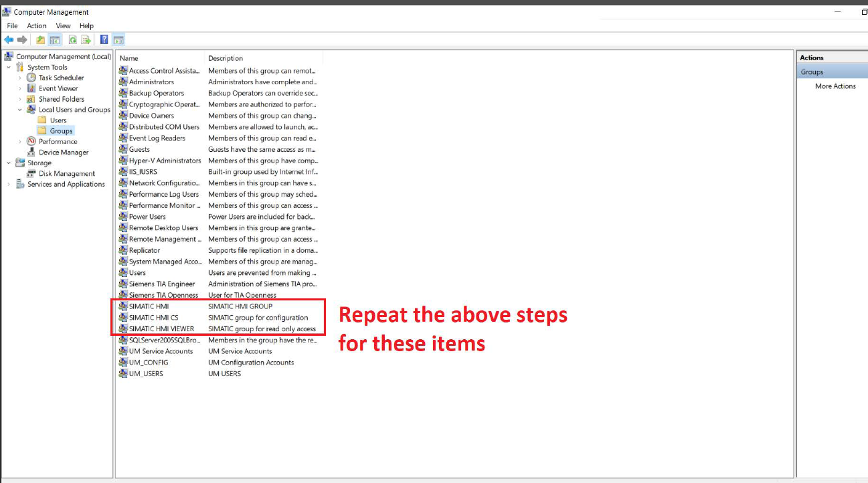Go back with the blue Back arrow
The width and height of the screenshot is (868, 483).
9,40
